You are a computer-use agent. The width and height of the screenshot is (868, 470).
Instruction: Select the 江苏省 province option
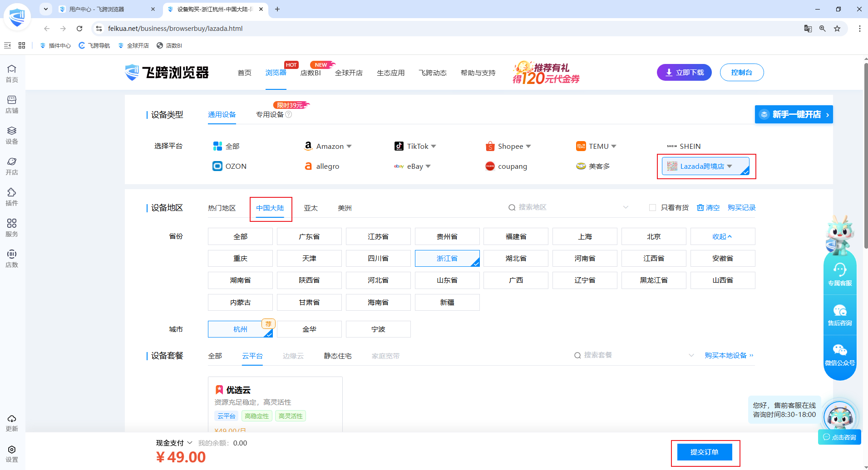tap(378, 236)
